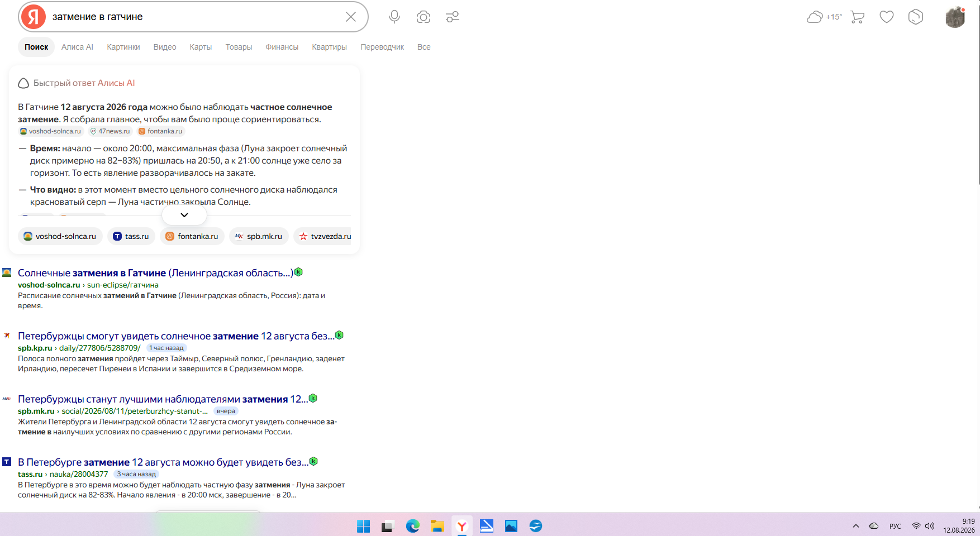Open inline source 47news.ru citation
Viewport: 980px width, 536px height.
coord(110,131)
